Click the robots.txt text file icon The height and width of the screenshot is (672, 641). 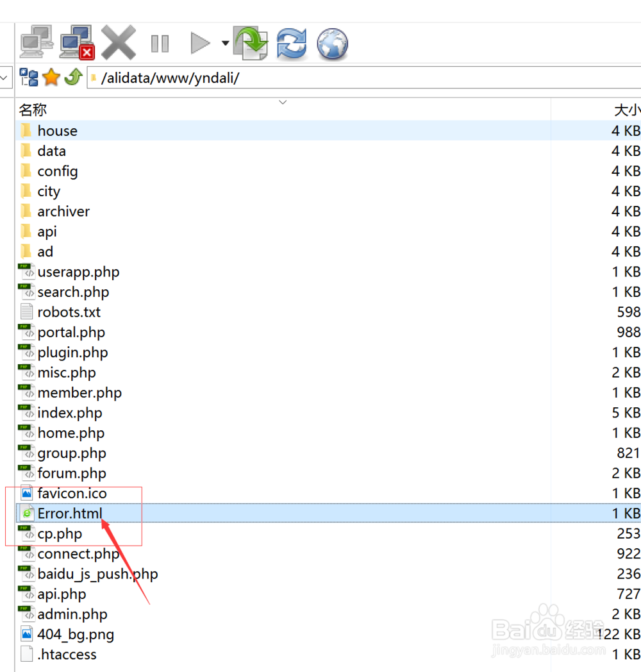pyautogui.click(x=26, y=312)
